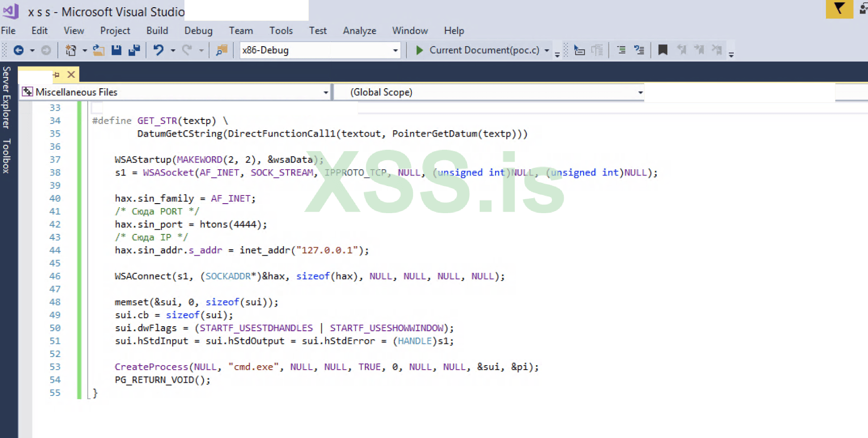Open toolbar overflow options after bookmark icons

pyautogui.click(x=731, y=54)
